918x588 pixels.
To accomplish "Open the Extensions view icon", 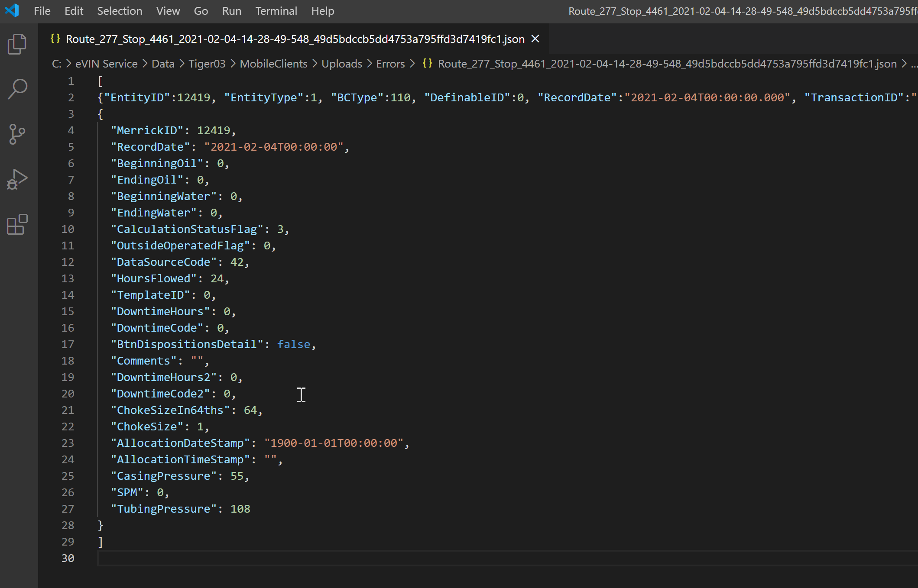I will [x=17, y=225].
